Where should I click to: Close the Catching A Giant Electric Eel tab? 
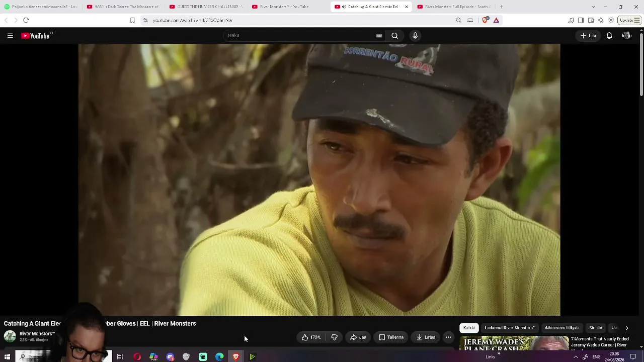(407, 7)
